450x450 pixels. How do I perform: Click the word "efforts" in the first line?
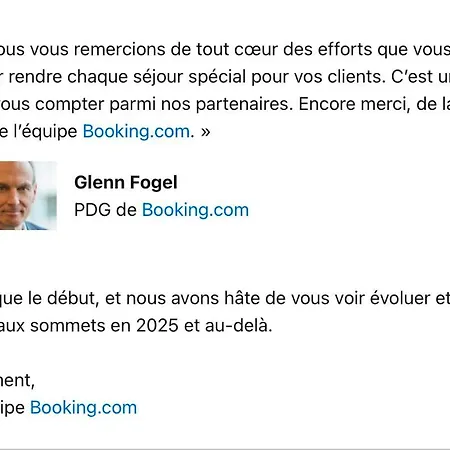pos(345,49)
